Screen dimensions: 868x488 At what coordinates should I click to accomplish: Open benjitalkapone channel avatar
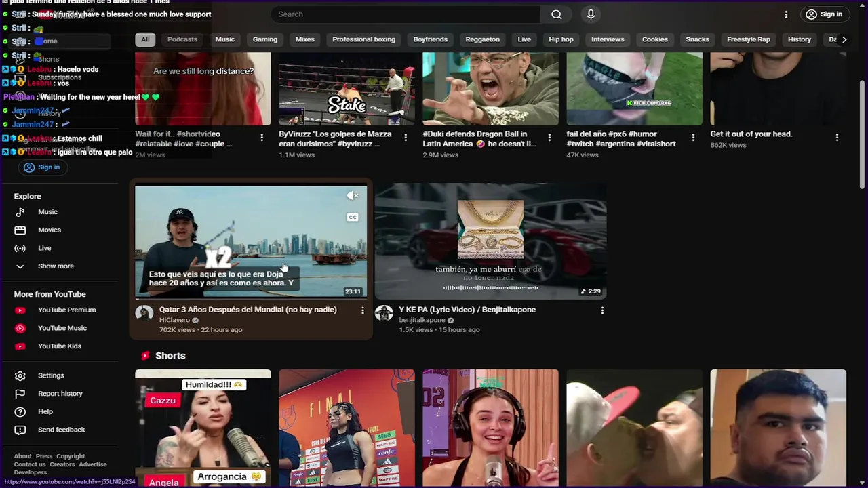pyautogui.click(x=384, y=313)
